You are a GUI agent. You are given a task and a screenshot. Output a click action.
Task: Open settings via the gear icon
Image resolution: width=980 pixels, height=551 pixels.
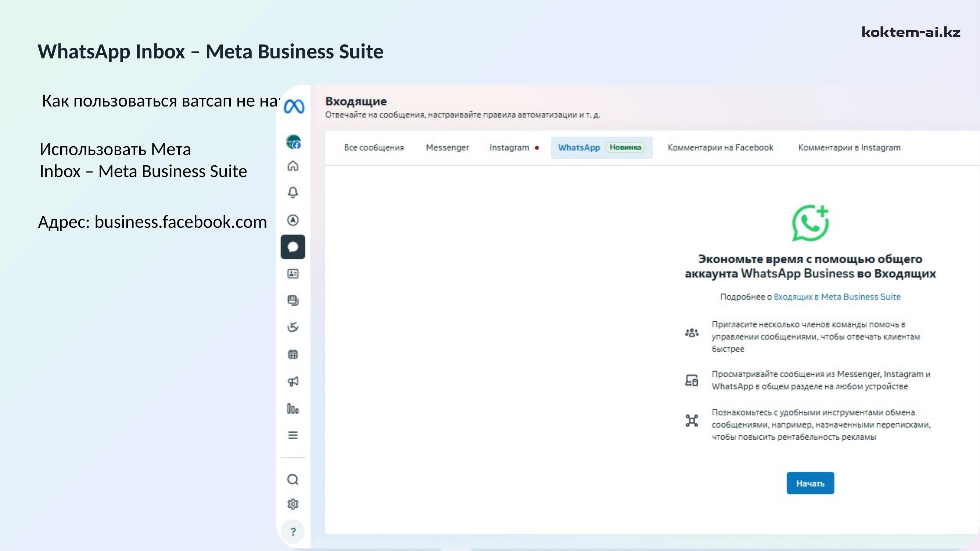coord(292,504)
